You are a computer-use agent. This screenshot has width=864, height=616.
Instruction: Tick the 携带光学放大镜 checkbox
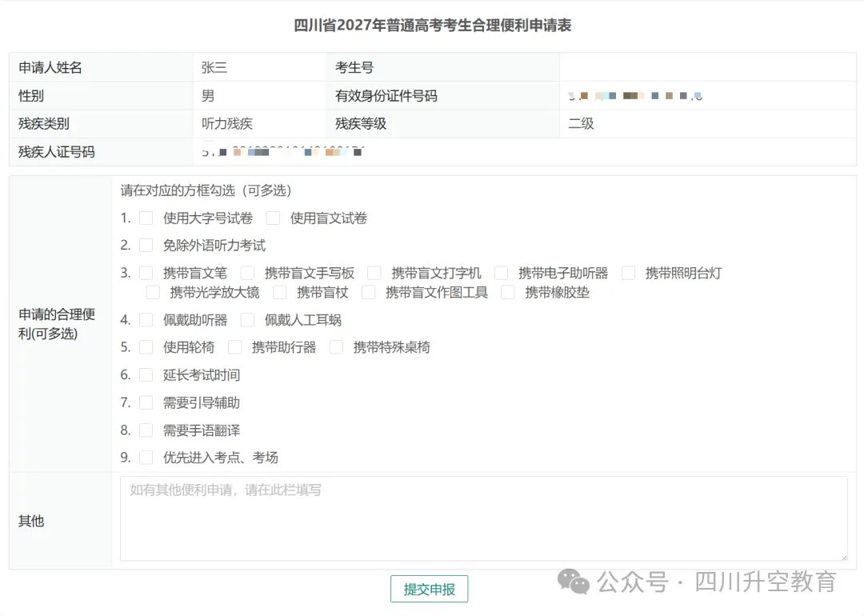(x=153, y=292)
